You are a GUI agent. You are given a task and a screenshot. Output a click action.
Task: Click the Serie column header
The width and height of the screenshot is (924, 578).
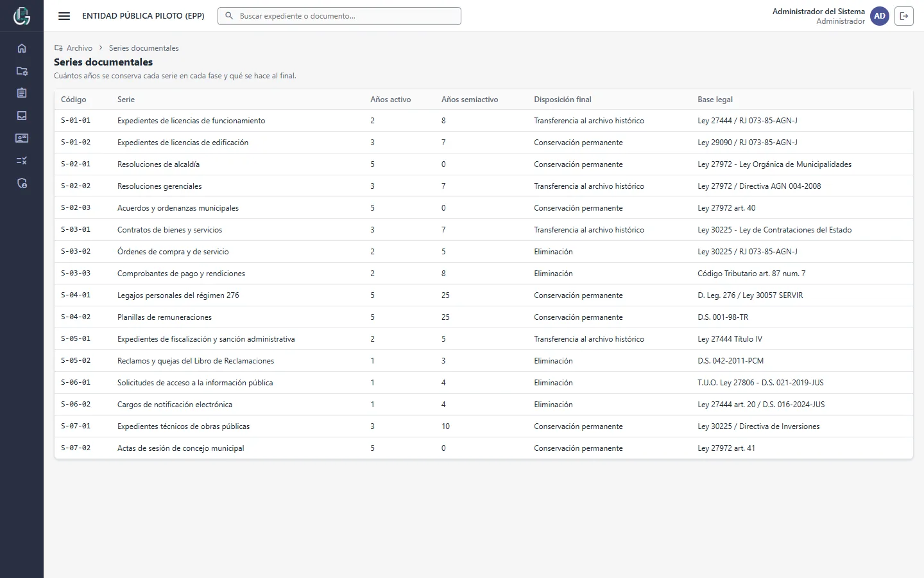coord(126,100)
